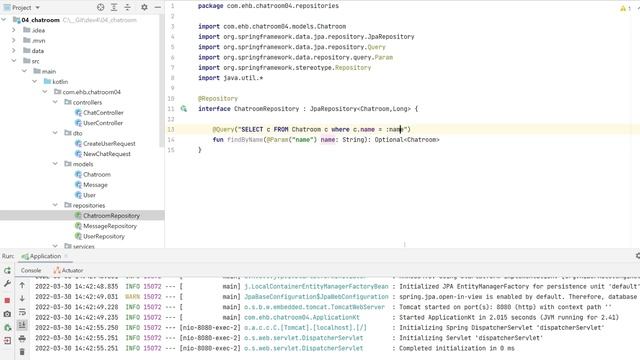Print console output with printer icon

pos(22,339)
